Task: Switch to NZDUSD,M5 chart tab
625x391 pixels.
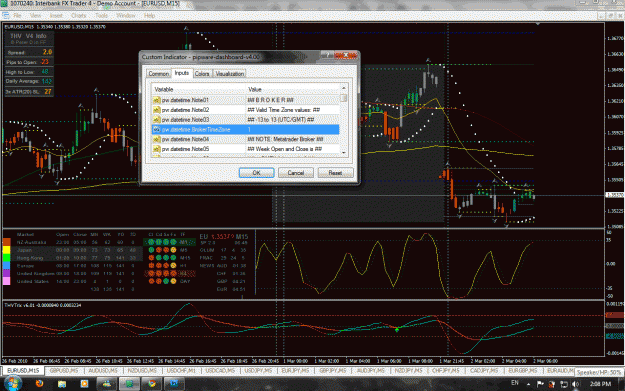Action: [x=142, y=371]
